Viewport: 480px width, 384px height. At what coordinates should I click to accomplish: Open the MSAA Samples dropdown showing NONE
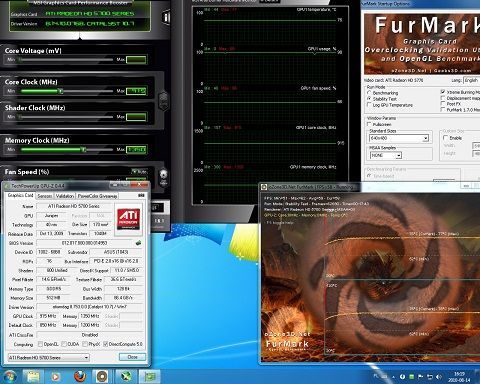[386, 155]
